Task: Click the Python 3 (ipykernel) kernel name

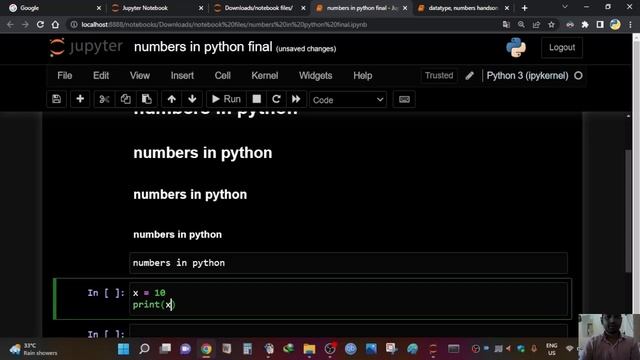Action: (527, 76)
